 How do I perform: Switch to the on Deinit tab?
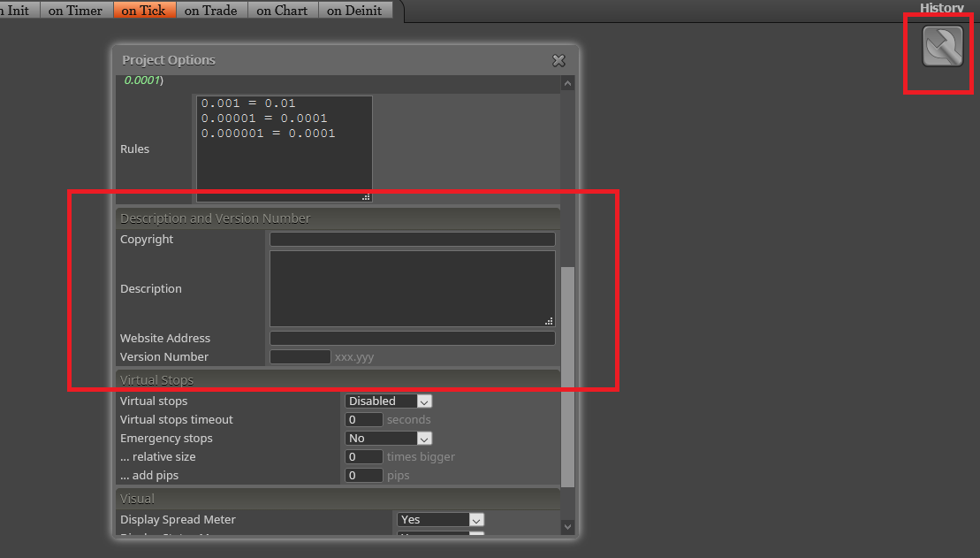click(354, 10)
